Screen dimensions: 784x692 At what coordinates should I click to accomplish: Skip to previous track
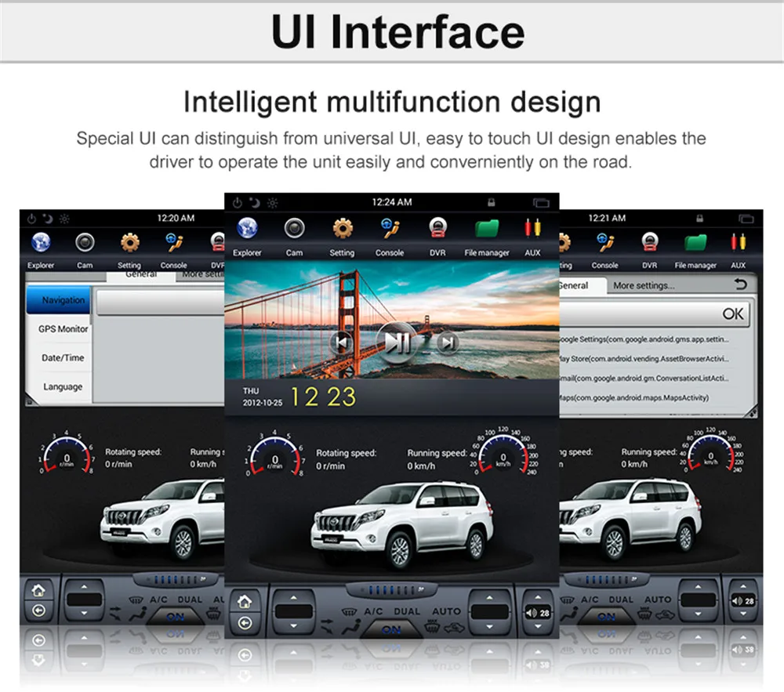pyautogui.click(x=342, y=342)
